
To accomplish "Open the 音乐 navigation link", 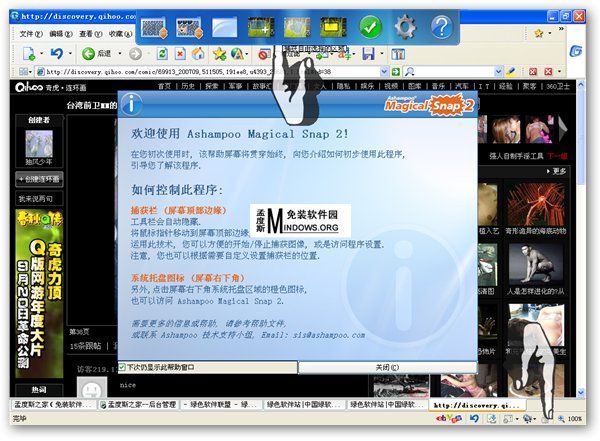I will (438, 87).
